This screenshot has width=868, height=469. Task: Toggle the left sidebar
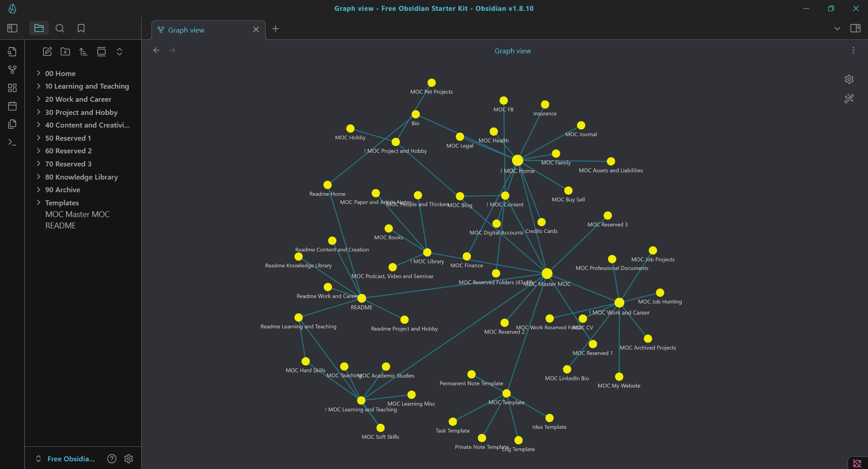click(12, 28)
